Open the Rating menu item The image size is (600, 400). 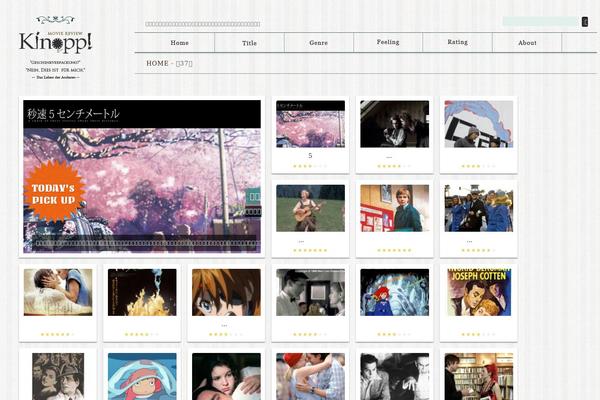(458, 42)
